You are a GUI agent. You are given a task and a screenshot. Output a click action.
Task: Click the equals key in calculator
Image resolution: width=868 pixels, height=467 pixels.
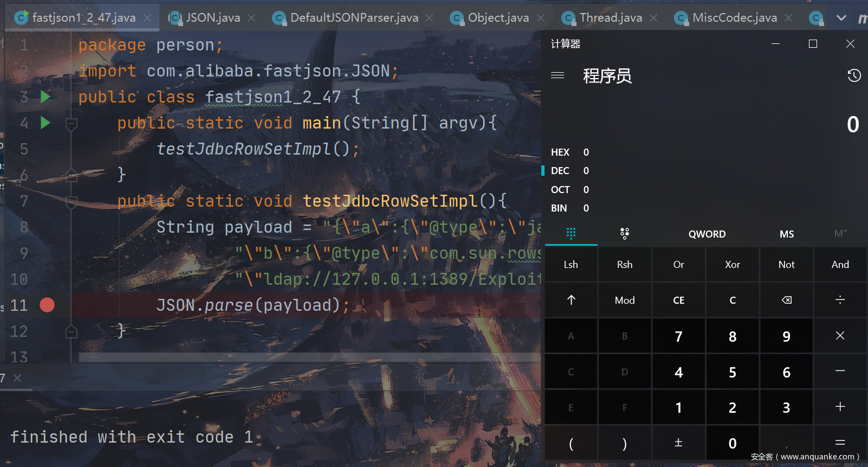[840, 443]
